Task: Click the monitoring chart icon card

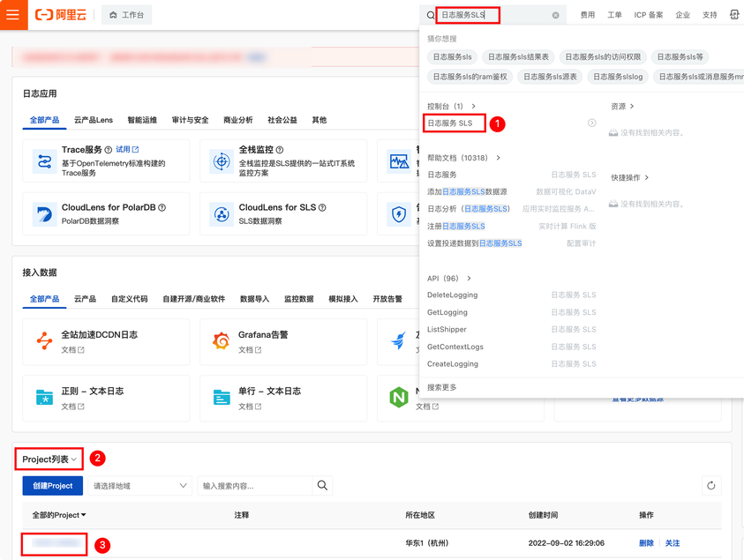Action: click(399, 161)
